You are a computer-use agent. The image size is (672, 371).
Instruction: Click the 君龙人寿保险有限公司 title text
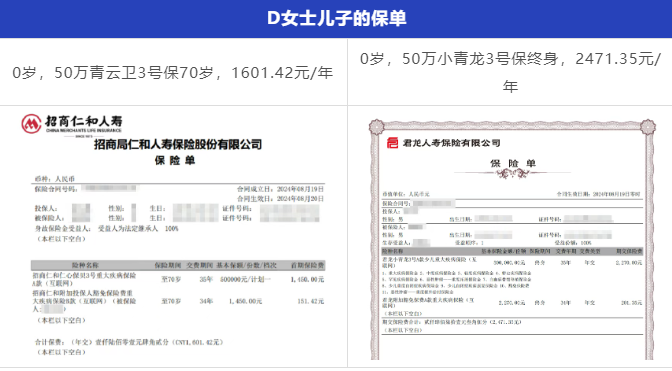pyautogui.click(x=451, y=143)
